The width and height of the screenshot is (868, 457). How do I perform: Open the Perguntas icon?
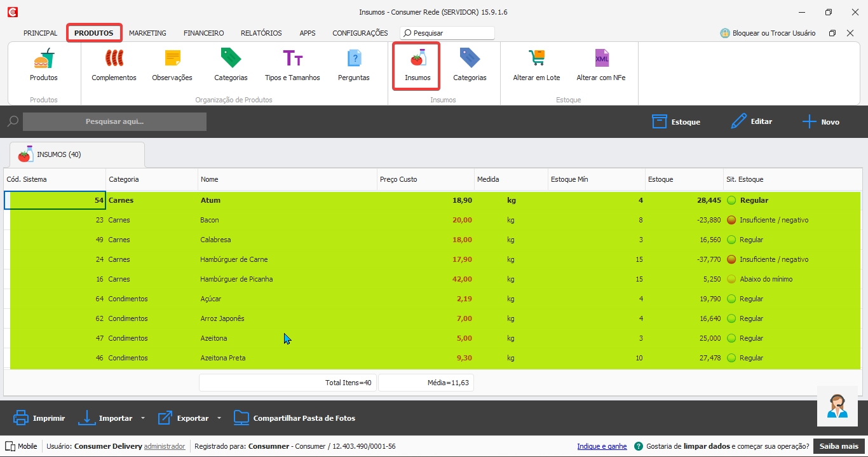[x=354, y=60]
